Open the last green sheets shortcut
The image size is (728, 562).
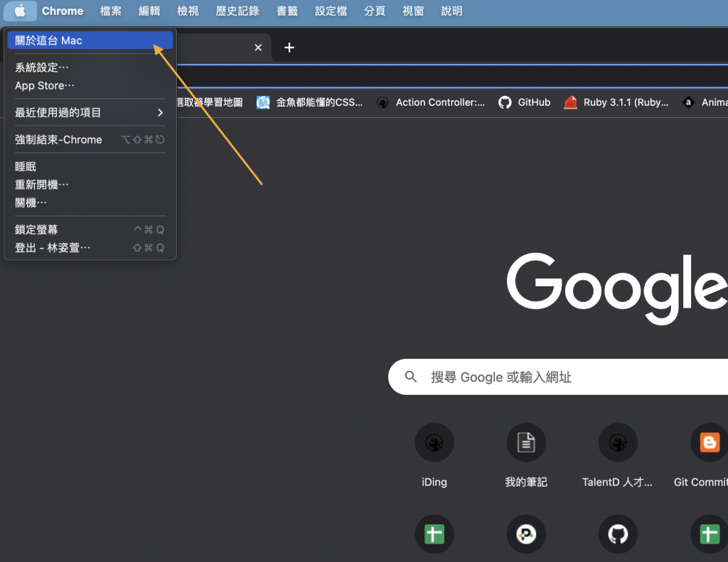click(710, 534)
